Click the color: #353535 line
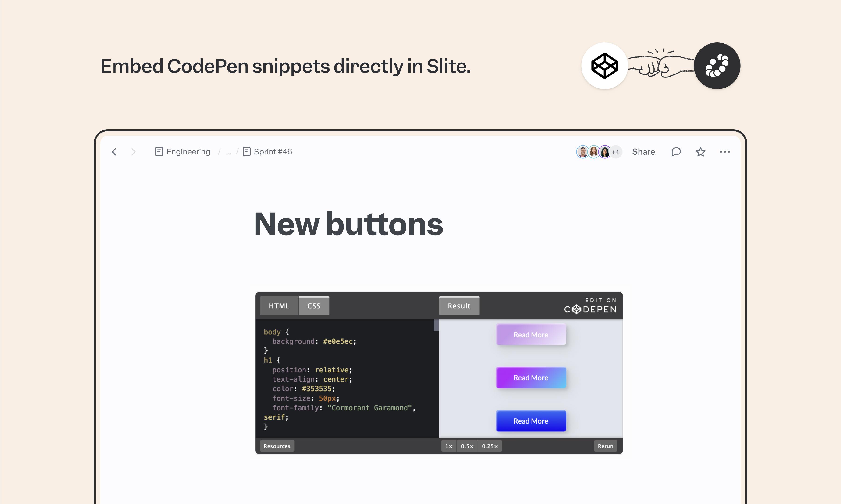This screenshot has width=841, height=504. (x=304, y=388)
